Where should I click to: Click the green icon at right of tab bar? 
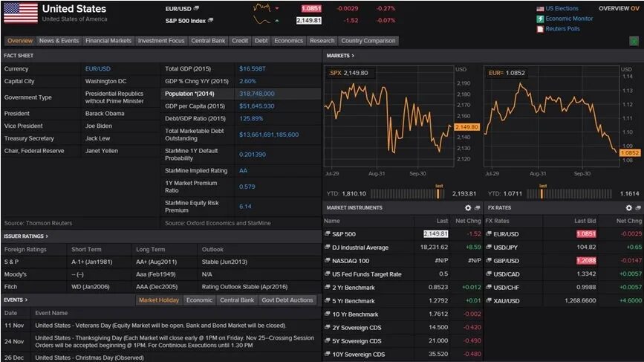pyautogui.click(x=634, y=41)
